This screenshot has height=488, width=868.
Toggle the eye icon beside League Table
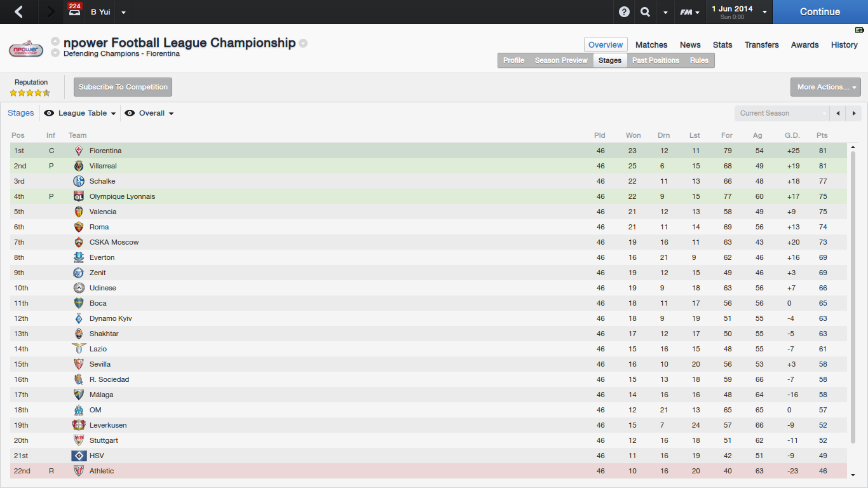[x=49, y=113]
